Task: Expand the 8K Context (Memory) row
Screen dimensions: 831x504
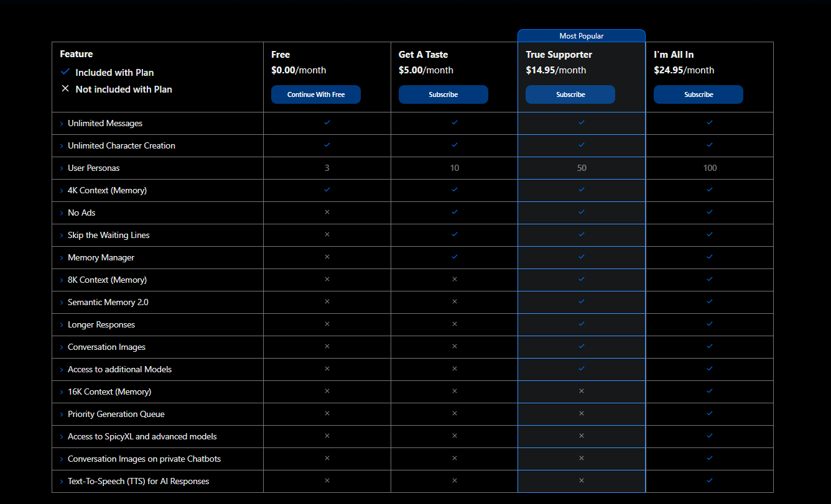Action: click(x=62, y=280)
